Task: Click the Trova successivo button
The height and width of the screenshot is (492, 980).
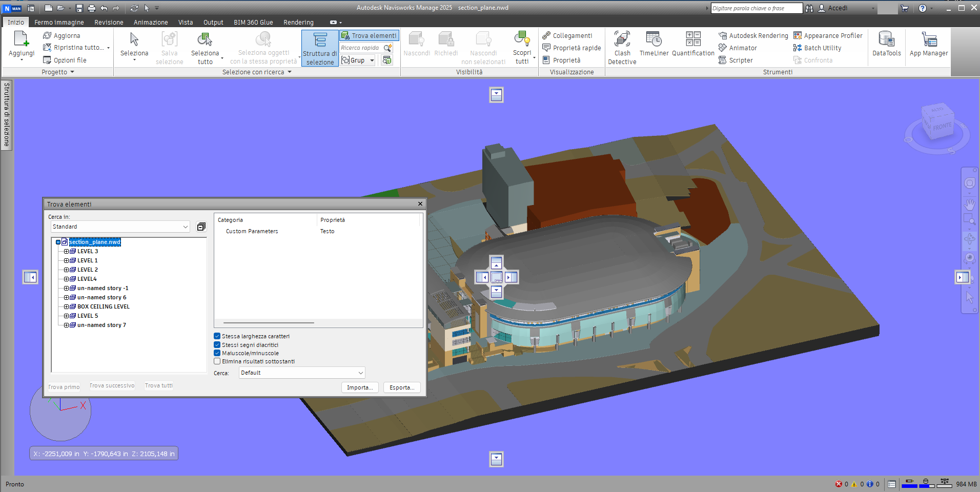Action: [x=112, y=385]
